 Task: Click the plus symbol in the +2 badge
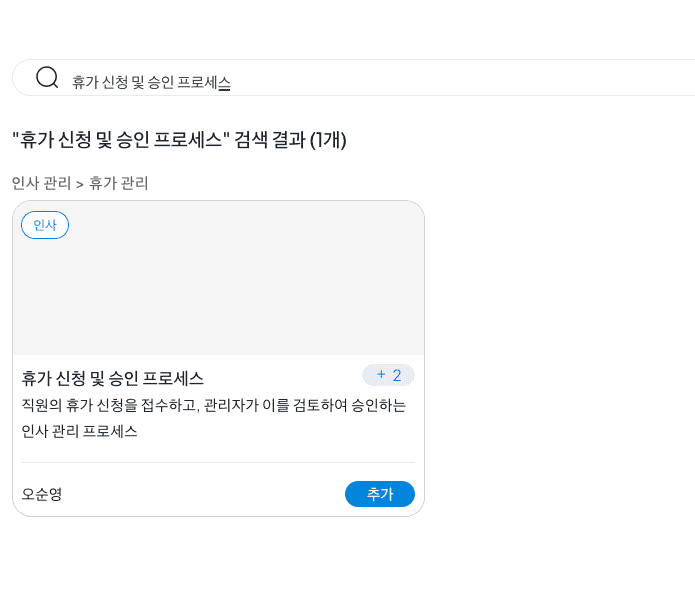click(x=381, y=375)
